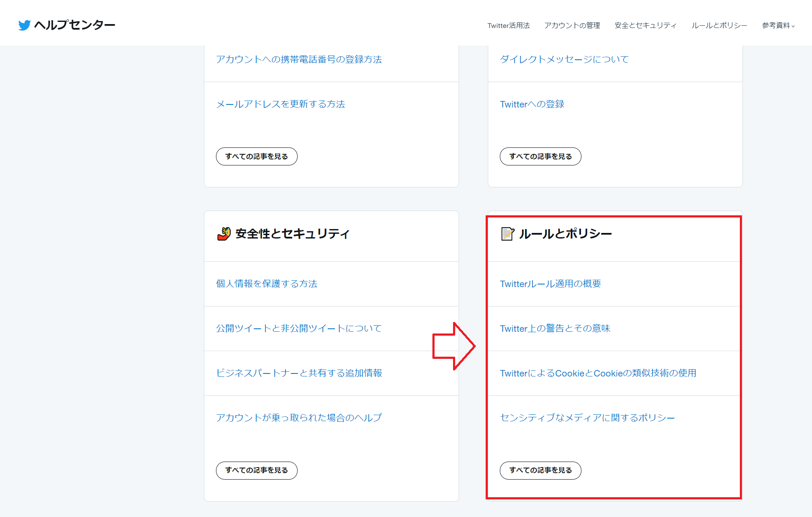Click the 安全性とセキュリティ emoji icon
Image resolution: width=812 pixels, height=517 pixels.
point(224,234)
